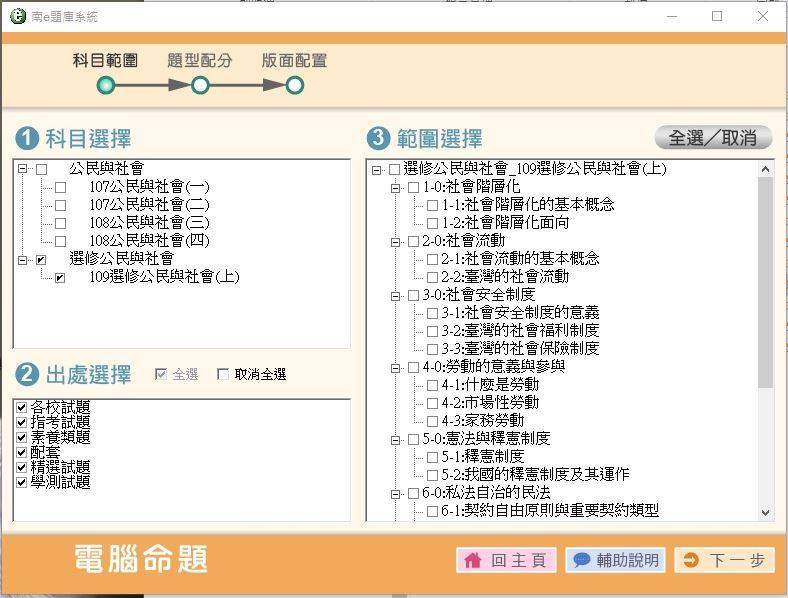Click the home icon on 回主頁 button

tap(472, 560)
